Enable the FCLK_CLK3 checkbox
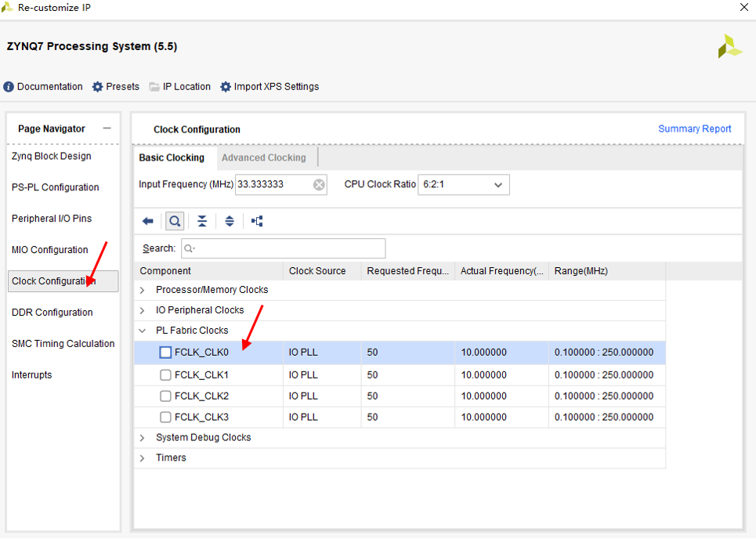The width and height of the screenshot is (756, 539). (x=165, y=417)
